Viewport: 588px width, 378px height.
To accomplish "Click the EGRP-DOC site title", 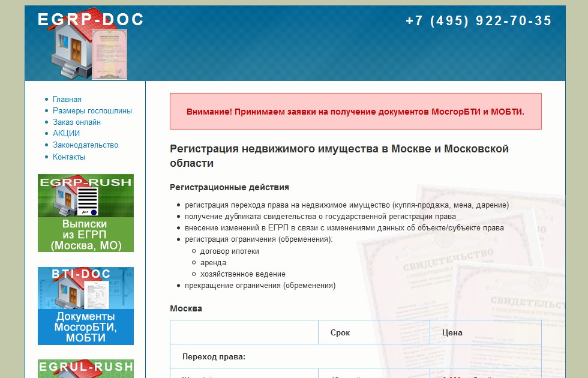I will tap(91, 19).
